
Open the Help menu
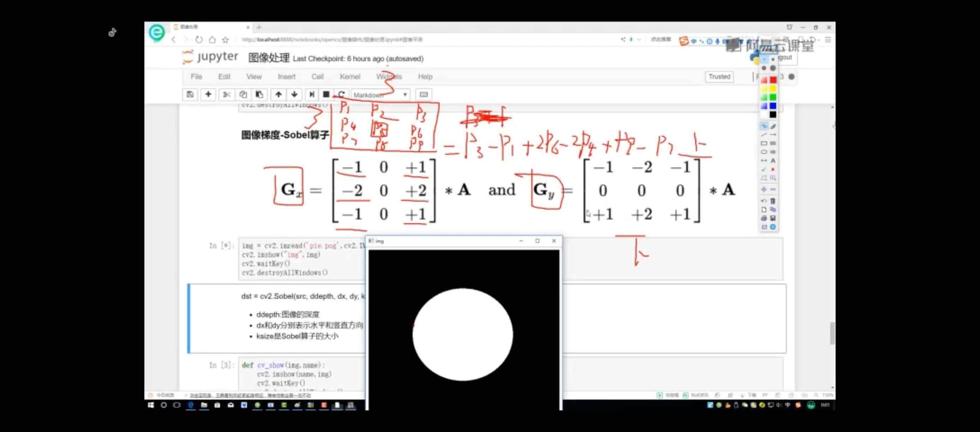tap(425, 77)
